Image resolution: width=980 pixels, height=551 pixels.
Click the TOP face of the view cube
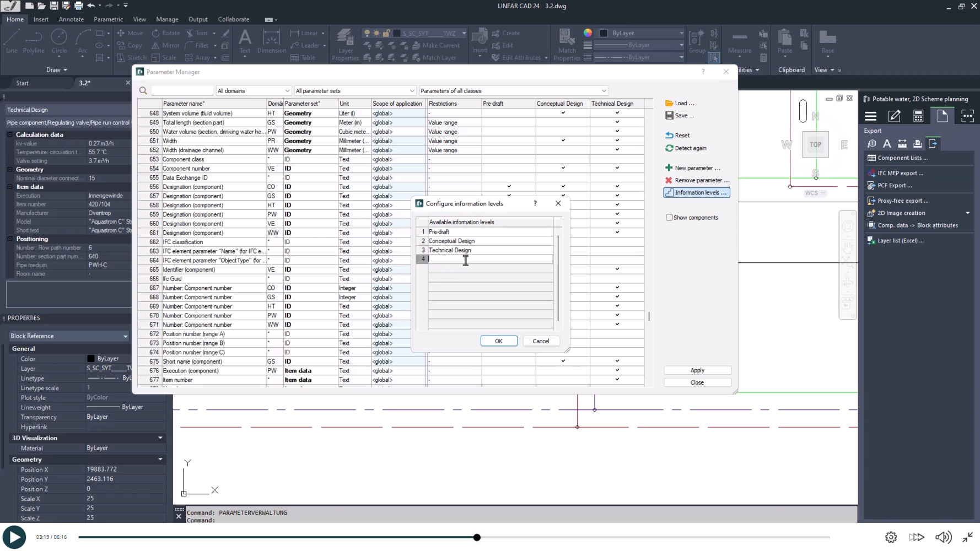[815, 145]
